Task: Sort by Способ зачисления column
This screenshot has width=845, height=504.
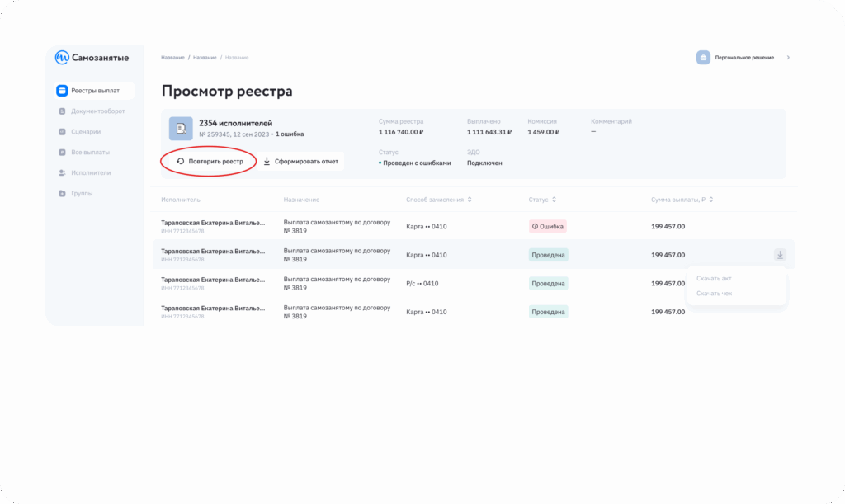Action: click(x=471, y=200)
